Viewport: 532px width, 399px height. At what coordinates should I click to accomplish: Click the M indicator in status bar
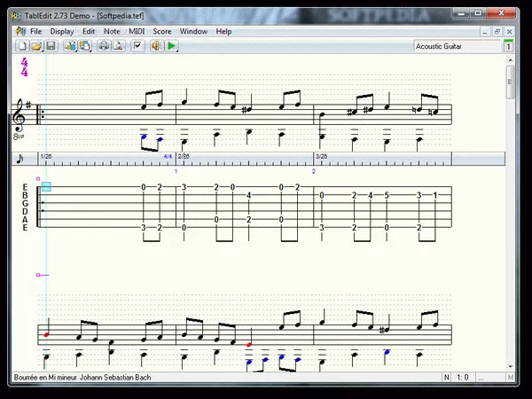[511, 378]
